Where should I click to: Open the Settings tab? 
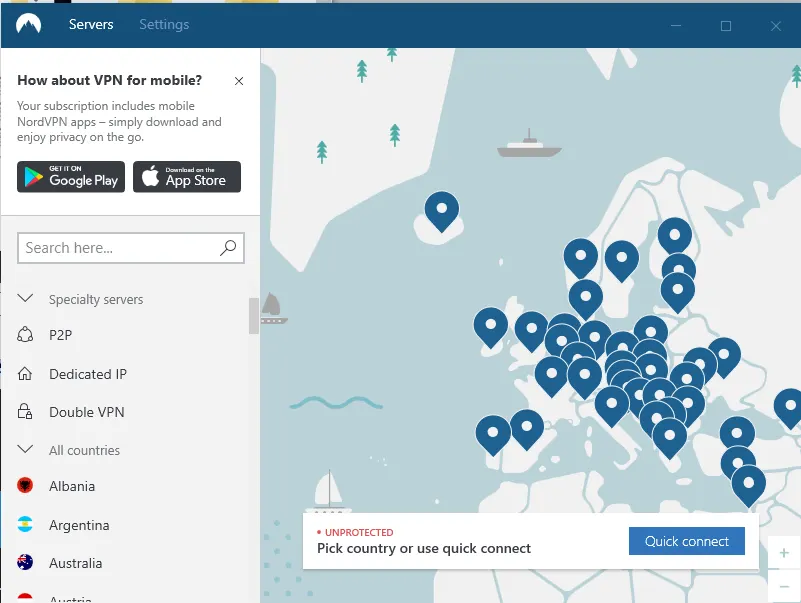click(164, 25)
